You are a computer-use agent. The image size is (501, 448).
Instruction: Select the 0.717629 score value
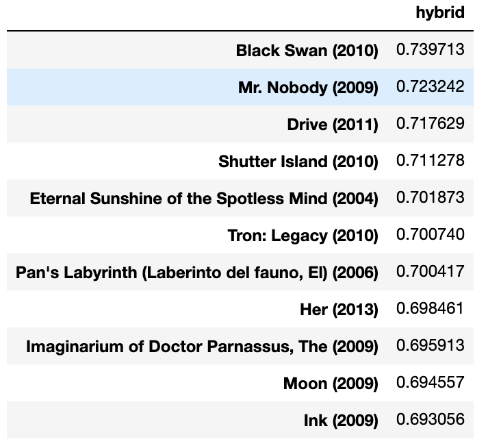(430, 124)
